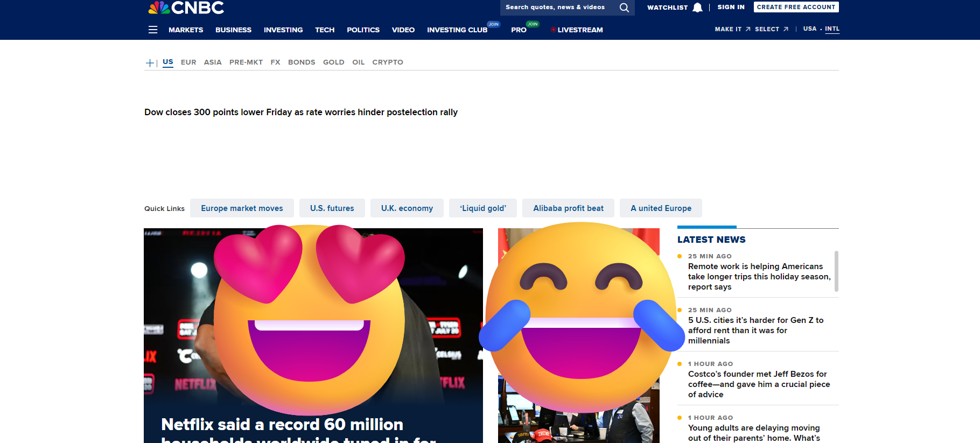Open the Watchlist
This screenshot has height=443, width=980.
tap(667, 8)
